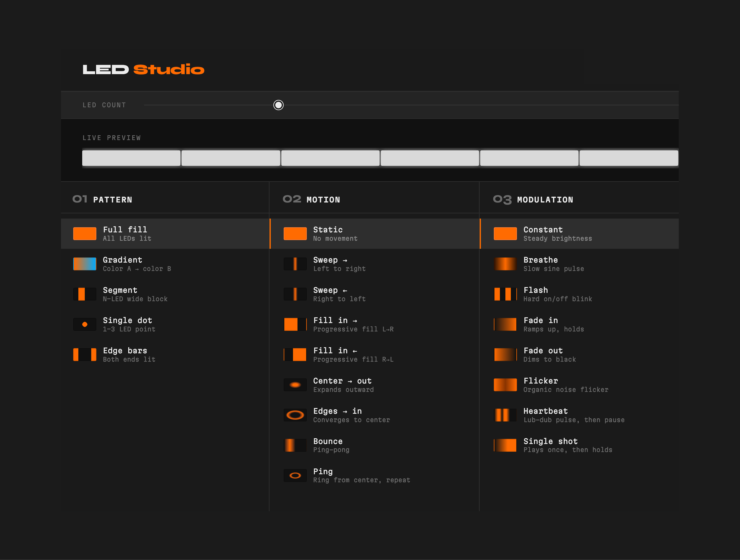This screenshot has width=740, height=560.
Task: Select the Gradient pattern icon
Action: tap(85, 264)
